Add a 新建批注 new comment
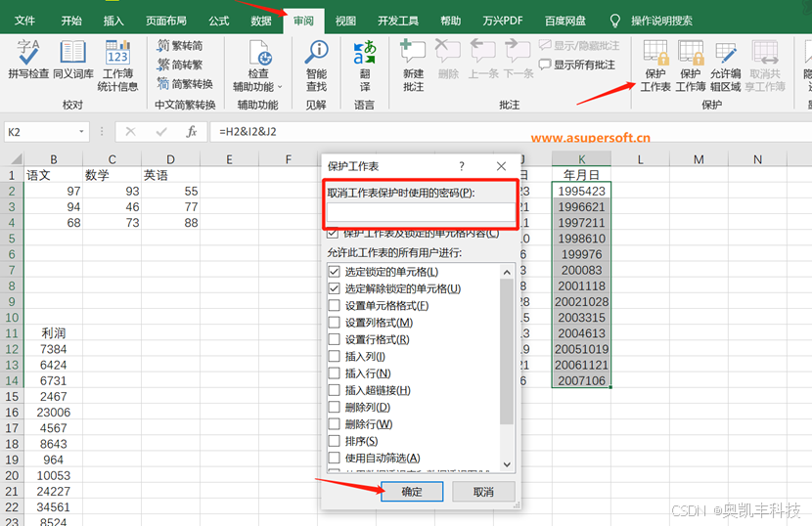This screenshot has width=812, height=526. click(413, 66)
